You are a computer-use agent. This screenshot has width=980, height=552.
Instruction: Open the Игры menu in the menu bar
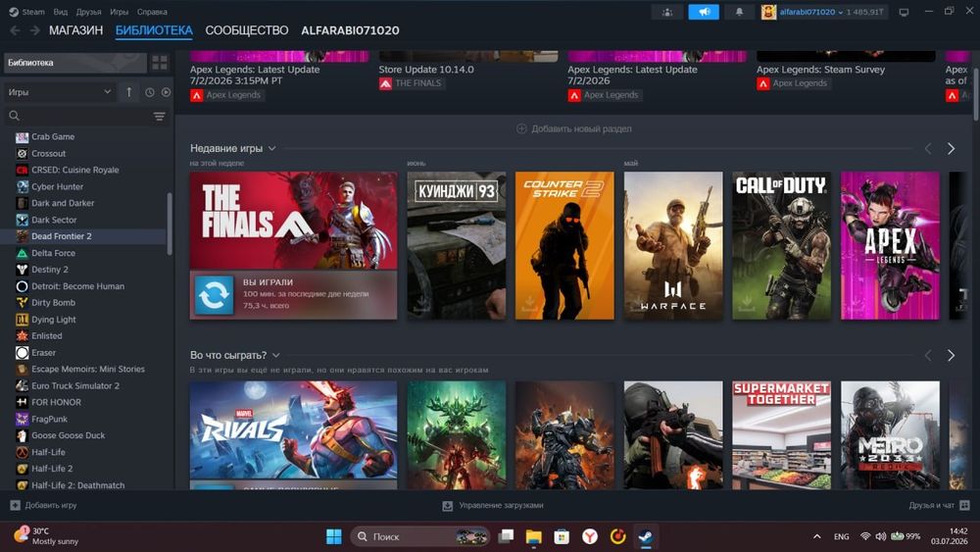coord(119,12)
